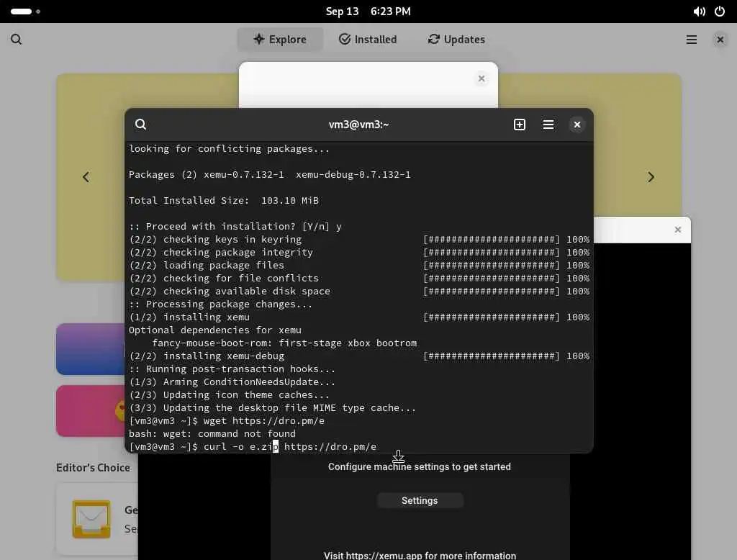Screen dimensions: 737x560
Task: Close the xemu window
Action: click(678, 230)
